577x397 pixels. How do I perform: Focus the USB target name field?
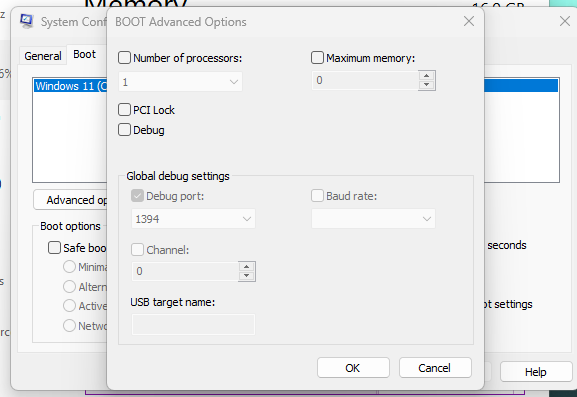(x=193, y=324)
